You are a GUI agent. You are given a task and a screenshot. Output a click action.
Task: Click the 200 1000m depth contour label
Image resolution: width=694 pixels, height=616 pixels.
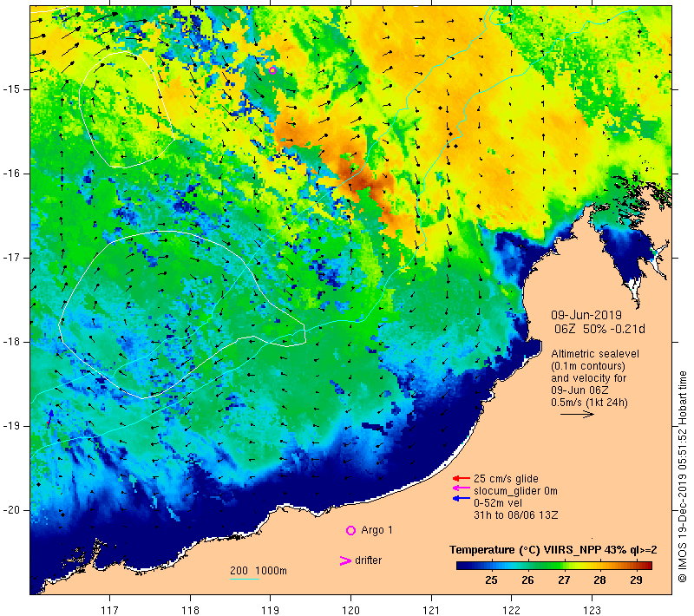coord(259,571)
